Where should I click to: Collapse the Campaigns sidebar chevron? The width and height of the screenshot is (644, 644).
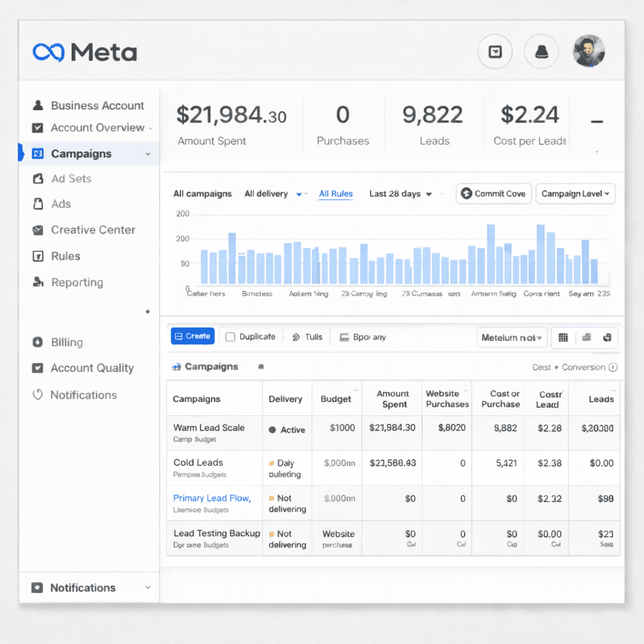[x=148, y=154]
